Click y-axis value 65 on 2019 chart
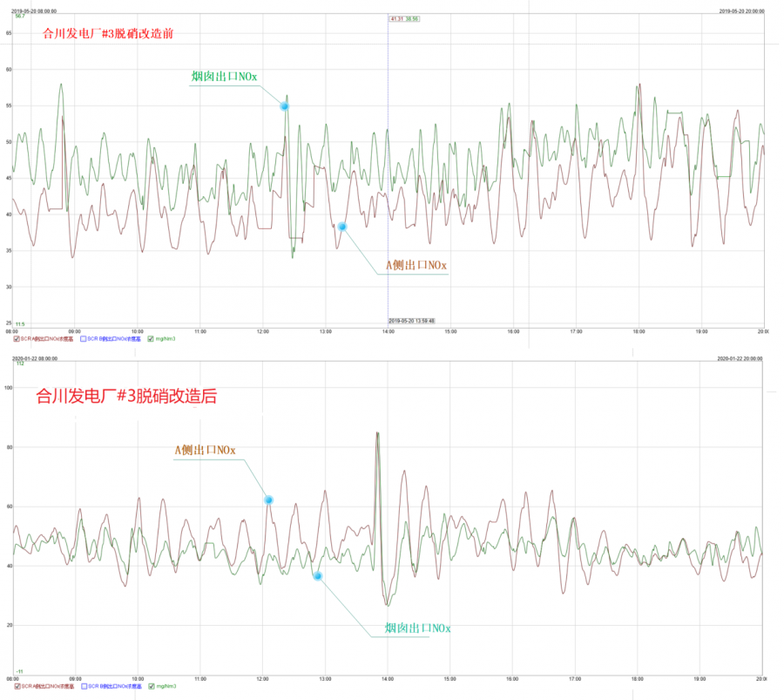Screen dimensions: 784x700 click(x=9, y=33)
